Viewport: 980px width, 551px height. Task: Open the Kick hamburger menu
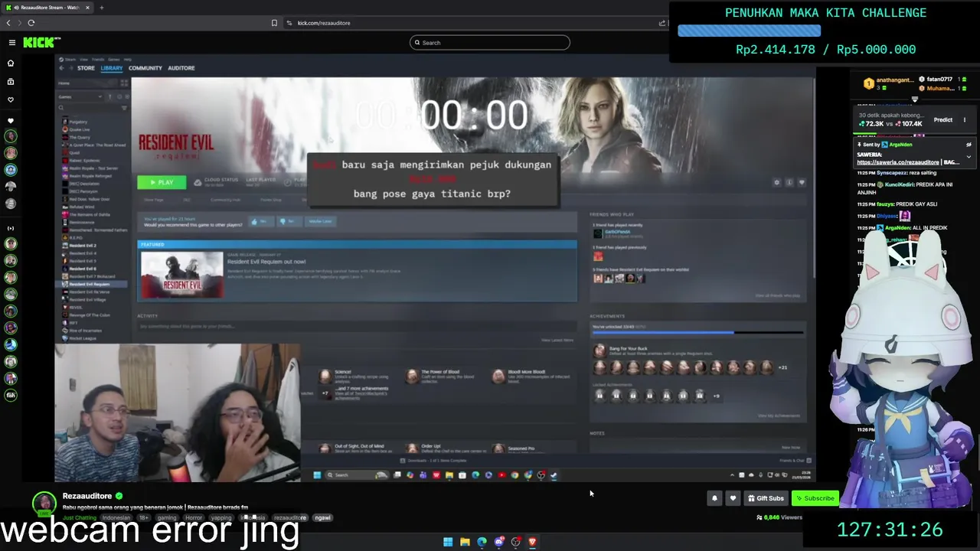pyautogui.click(x=11, y=43)
